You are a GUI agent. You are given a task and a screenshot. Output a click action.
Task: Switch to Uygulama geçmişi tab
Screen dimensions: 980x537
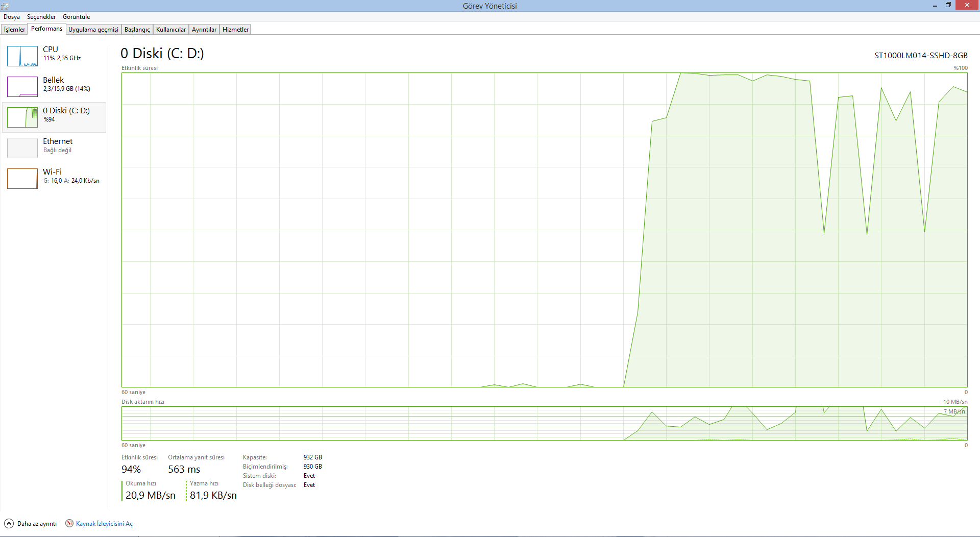coord(93,30)
